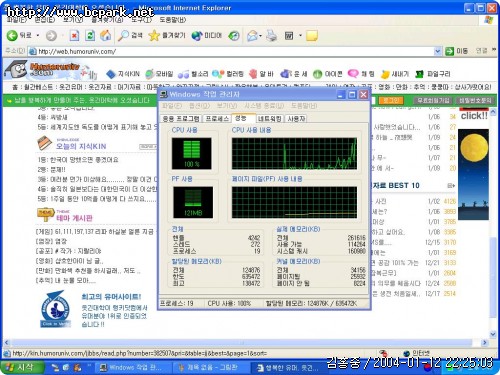Click the Print printer icon
This screenshot has width=500, height=375.
271,35
